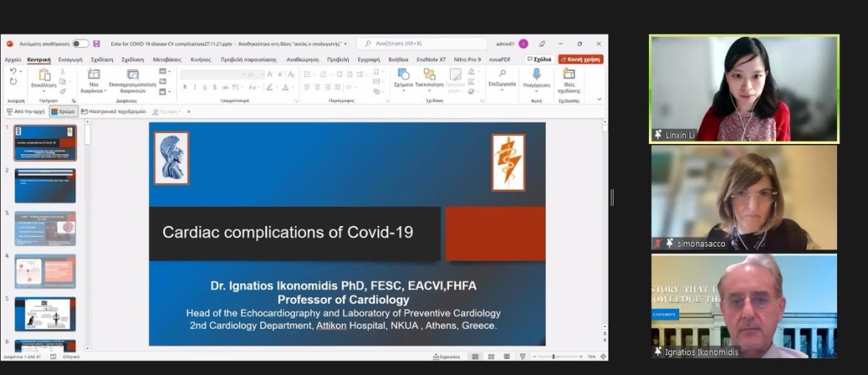This screenshot has width=868, height=375.
Task: Start Dictate (Υπαγόρευση) microphone icon
Action: 536,74
